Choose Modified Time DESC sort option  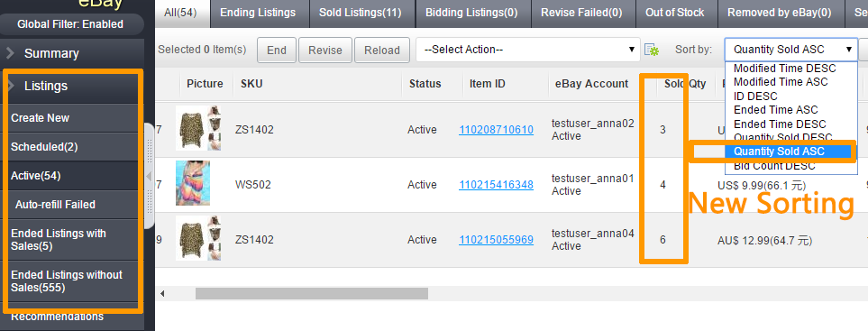coord(784,69)
